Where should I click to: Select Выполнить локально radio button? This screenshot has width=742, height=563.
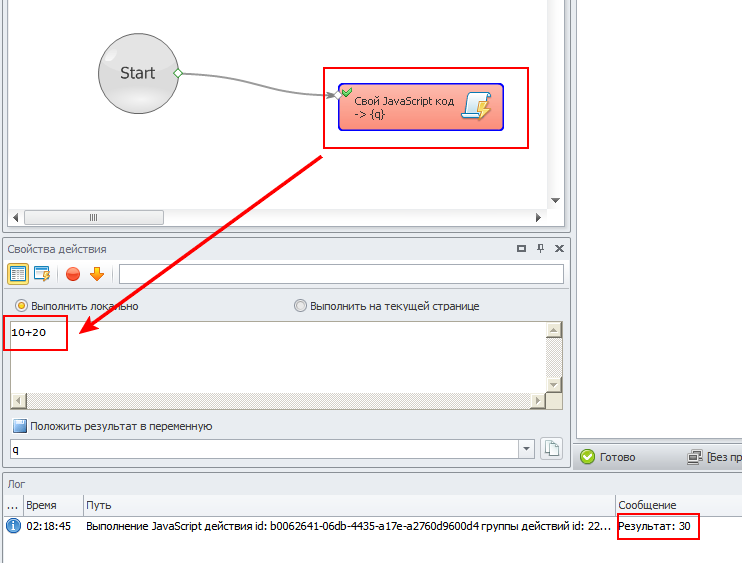[x=21, y=306]
